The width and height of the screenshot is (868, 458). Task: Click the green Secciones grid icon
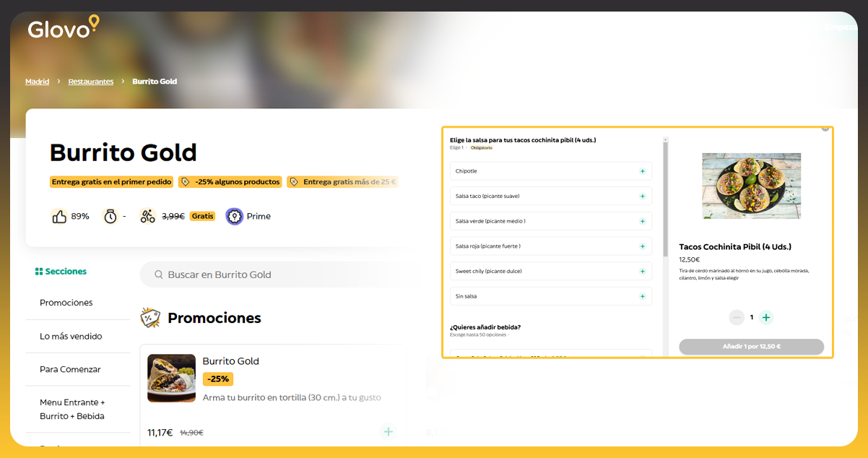pyautogui.click(x=39, y=272)
